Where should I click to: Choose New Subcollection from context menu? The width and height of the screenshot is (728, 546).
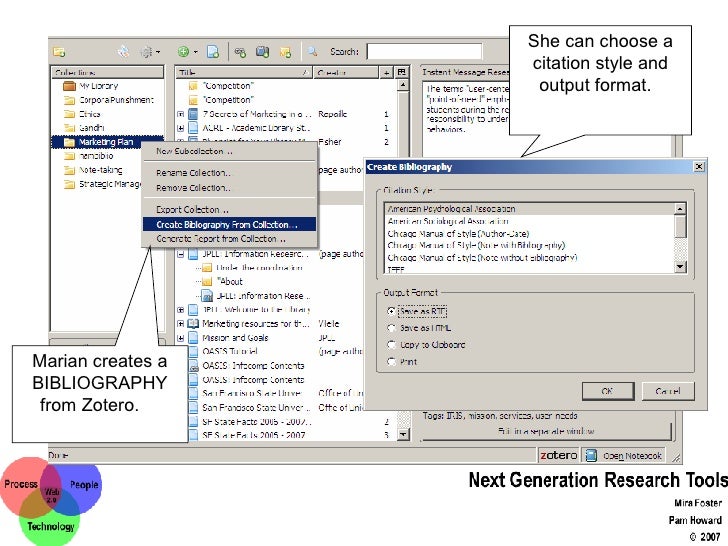coord(230,151)
